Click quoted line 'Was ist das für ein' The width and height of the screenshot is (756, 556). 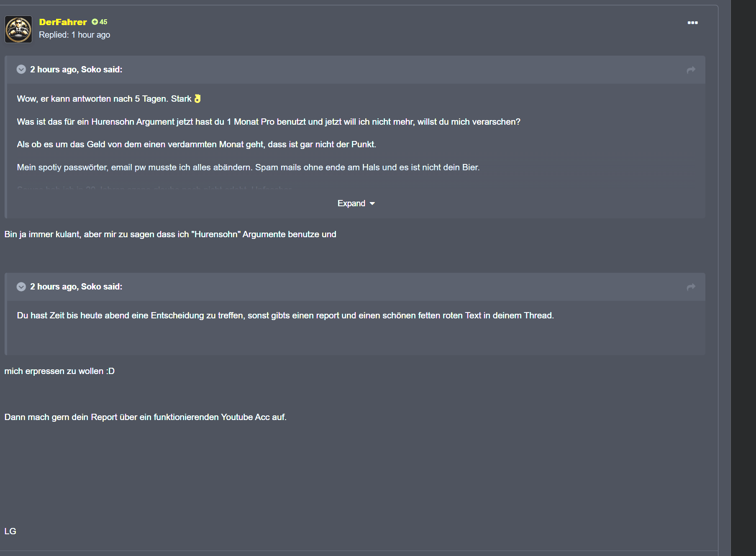click(269, 122)
